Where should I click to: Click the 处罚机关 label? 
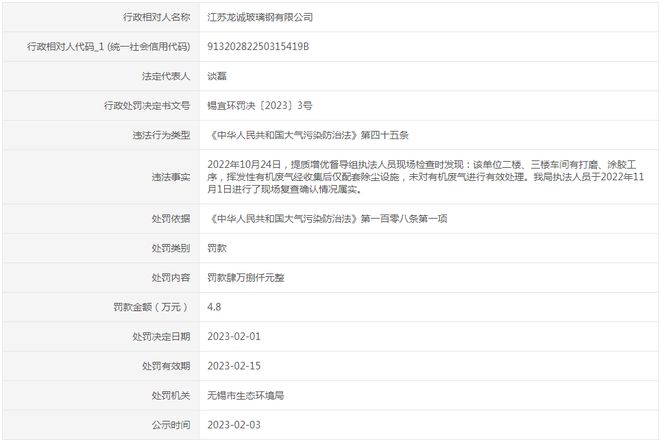(171, 395)
